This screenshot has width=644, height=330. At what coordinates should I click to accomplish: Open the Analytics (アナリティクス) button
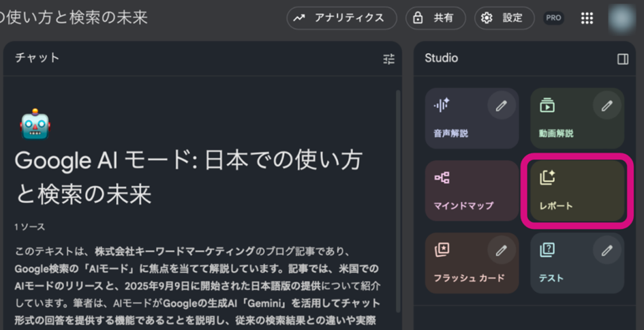tap(341, 18)
